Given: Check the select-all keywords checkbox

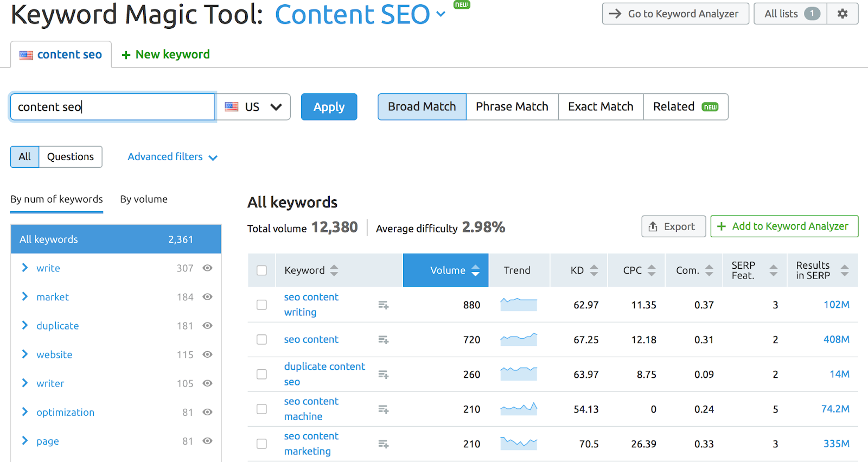Looking at the screenshot, I should point(261,270).
